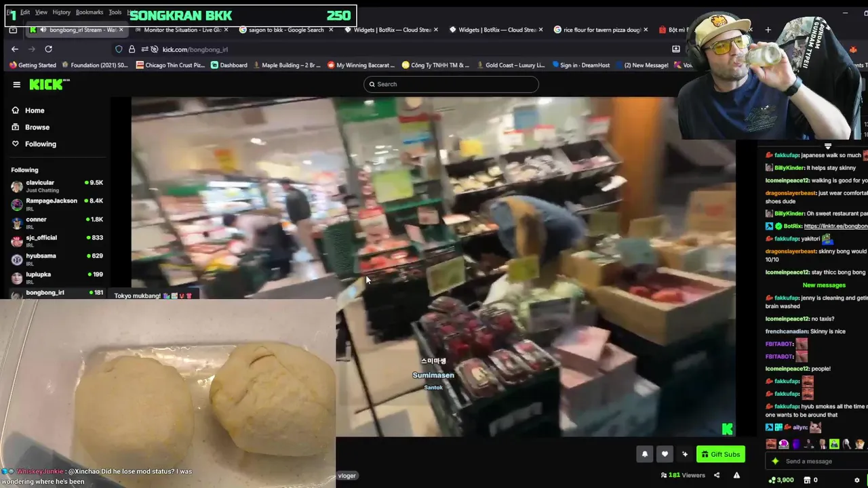Click the green Kick logo
This screenshot has height=488, width=868.
coord(50,84)
